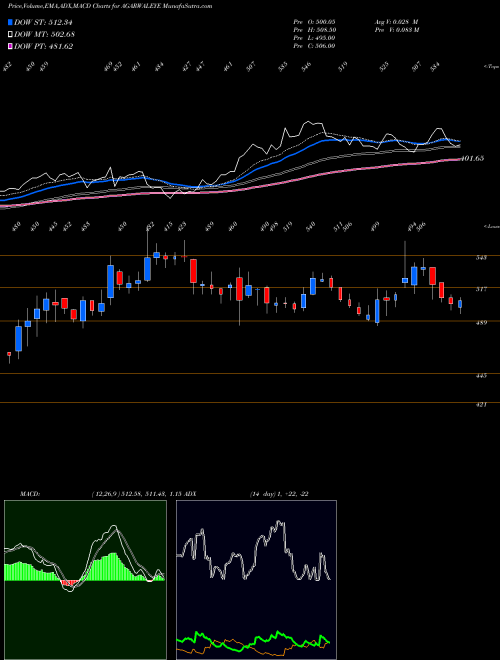This screenshot has width=500, height=660.
Task: Click the MACD (12,26,9) values text
Action: pos(136,494)
